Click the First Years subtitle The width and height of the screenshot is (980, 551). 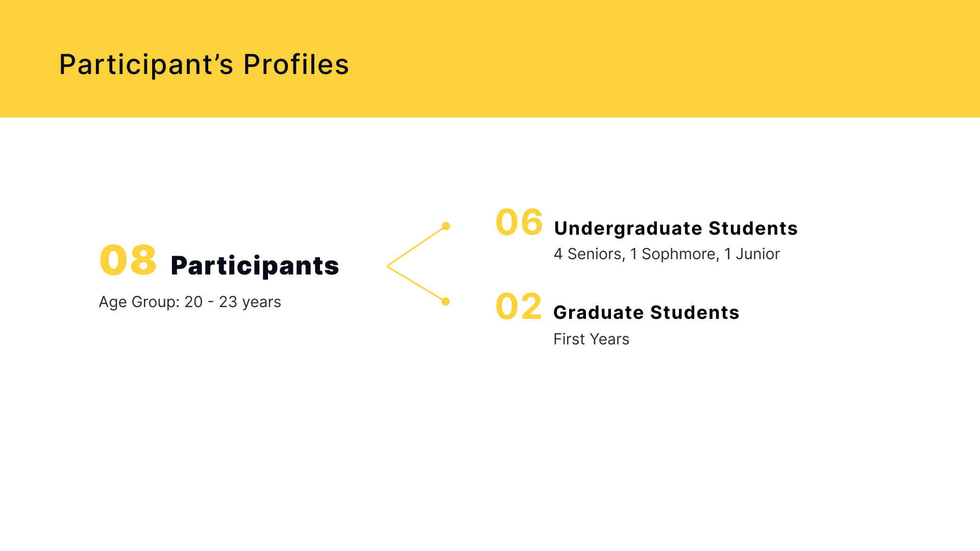pyautogui.click(x=591, y=339)
